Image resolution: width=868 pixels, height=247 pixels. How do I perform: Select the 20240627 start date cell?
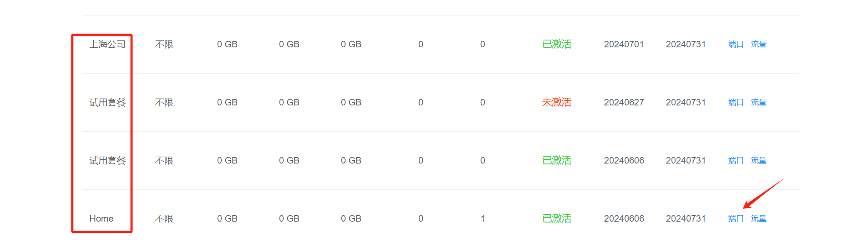click(624, 102)
